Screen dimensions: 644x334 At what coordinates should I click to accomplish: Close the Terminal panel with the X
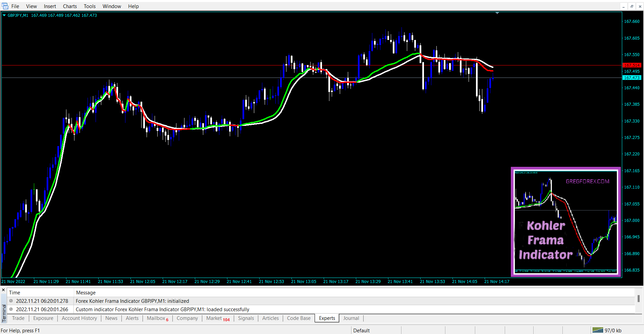3,290
